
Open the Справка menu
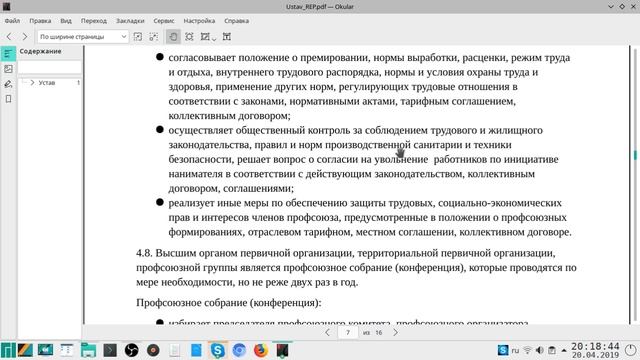[236, 21]
